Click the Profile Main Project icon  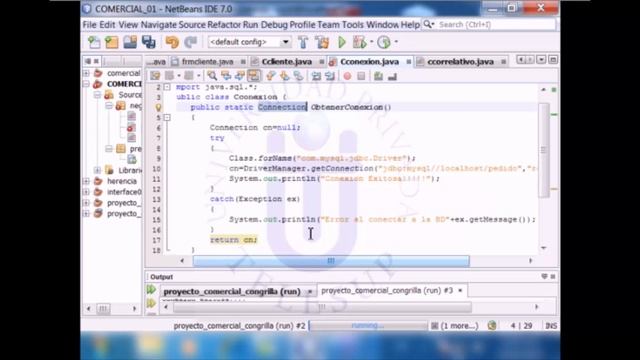pyautogui.click(x=384, y=42)
